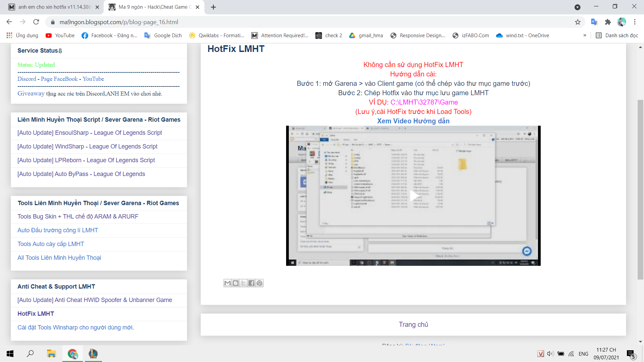Open the 'Xem Video Hướng dẫn' link
Viewport: 644px width, 362px height.
[413, 121]
